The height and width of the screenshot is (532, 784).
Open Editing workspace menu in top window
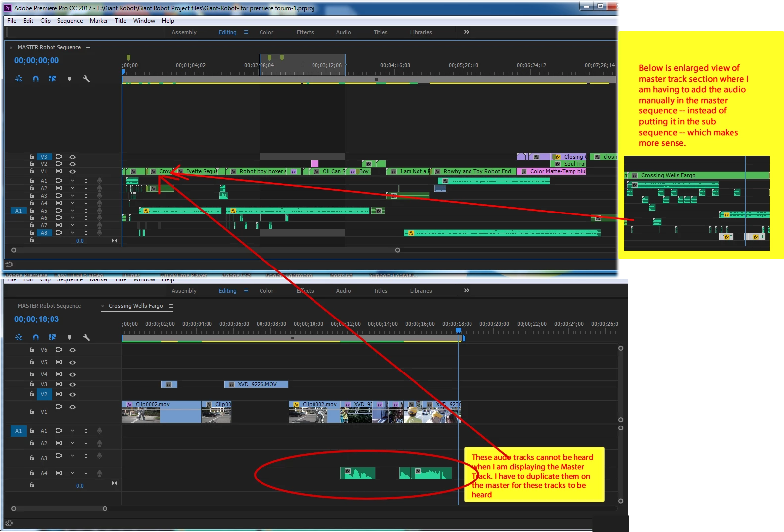coord(246,32)
